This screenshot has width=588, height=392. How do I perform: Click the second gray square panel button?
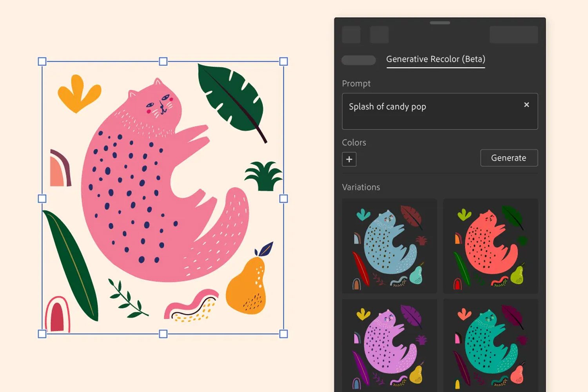click(379, 34)
